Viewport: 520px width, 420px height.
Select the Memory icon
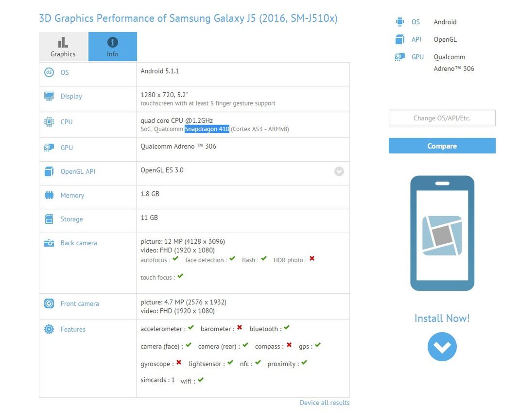pyautogui.click(x=49, y=195)
